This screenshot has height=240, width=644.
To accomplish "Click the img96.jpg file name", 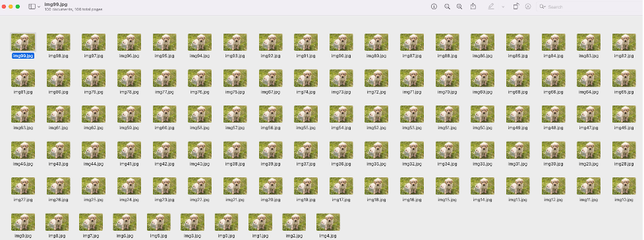I will pyautogui.click(x=129, y=56).
